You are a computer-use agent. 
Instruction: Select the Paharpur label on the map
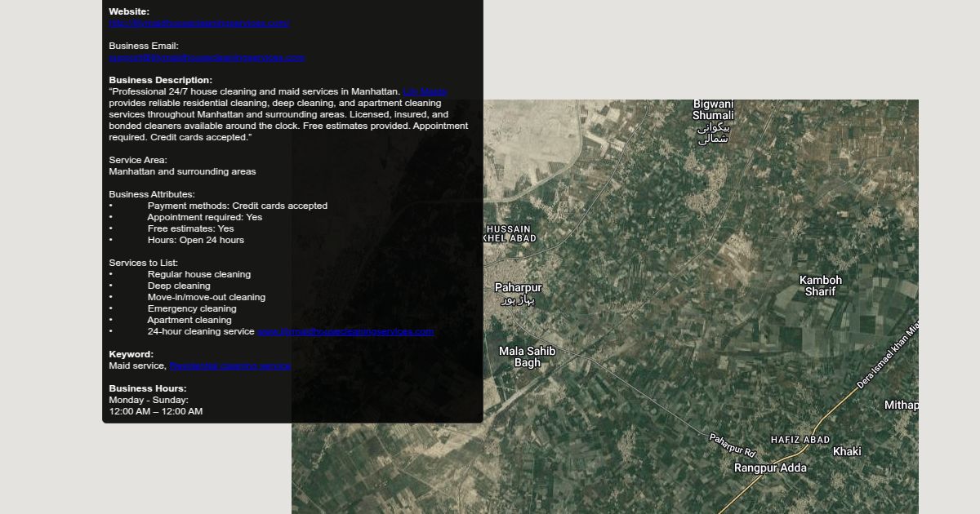pyautogui.click(x=518, y=294)
